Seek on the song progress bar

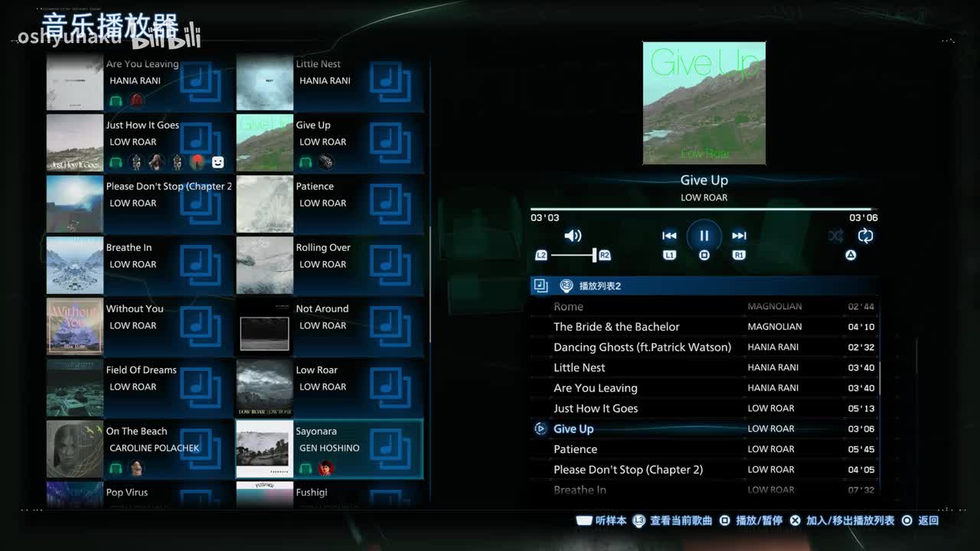[704, 209]
